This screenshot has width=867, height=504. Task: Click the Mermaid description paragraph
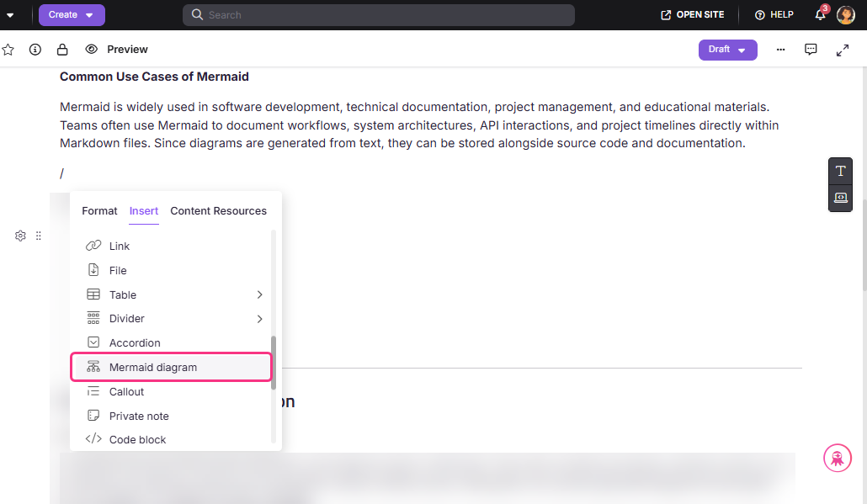[419, 125]
